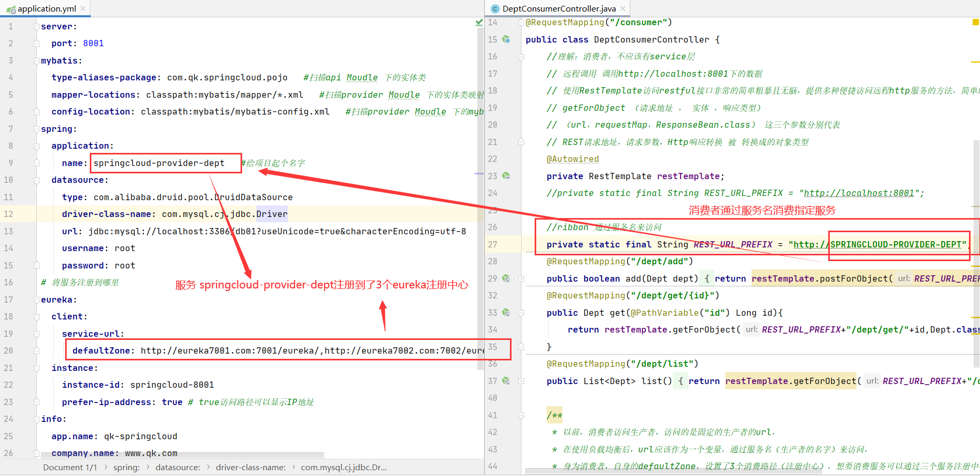This screenshot has height=476, width=980.
Task: Click horizontal scrollbar of Java editor
Action: (x=673, y=471)
